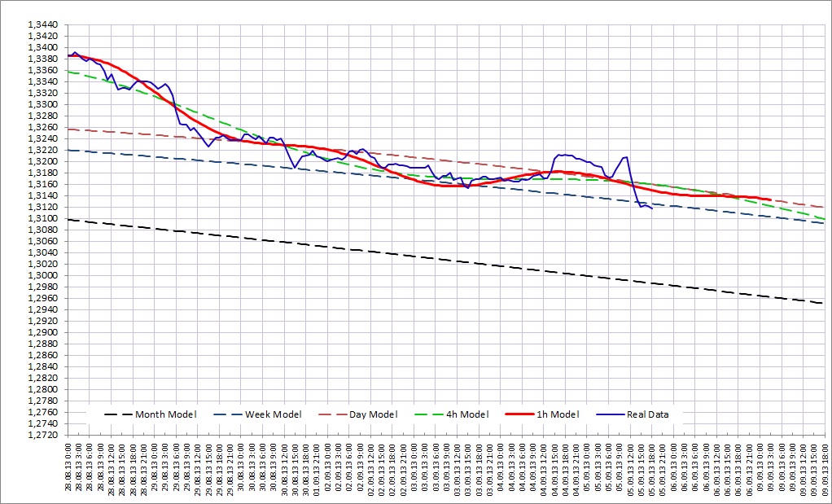Click the y-axis label 1,2800
Viewport: 832px width, 504px height.
click(x=42, y=389)
